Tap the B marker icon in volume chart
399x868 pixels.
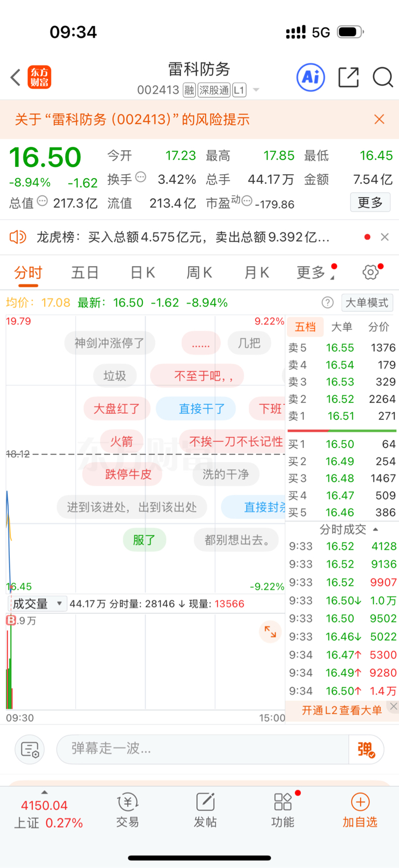(x=11, y=620)
